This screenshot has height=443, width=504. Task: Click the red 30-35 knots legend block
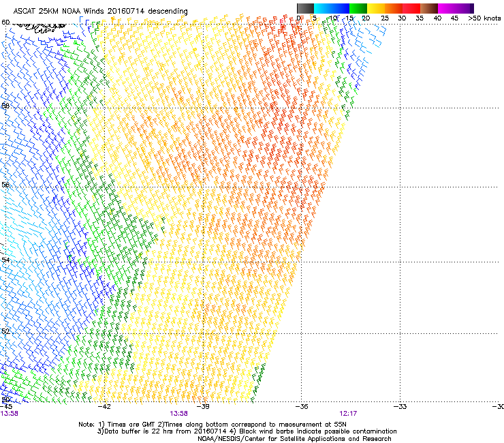pyautogui.click(x=411, y=8)
